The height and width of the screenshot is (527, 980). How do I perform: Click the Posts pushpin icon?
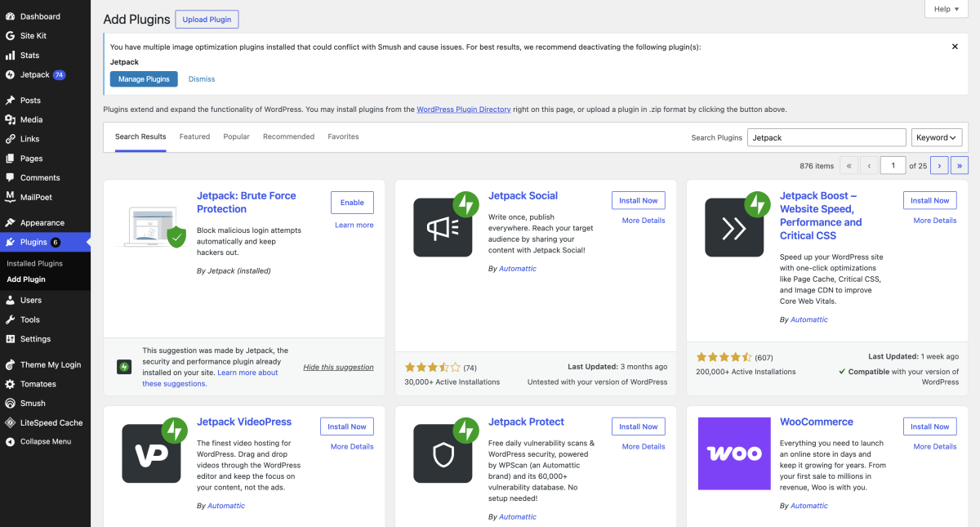click(x=10, y=100)
